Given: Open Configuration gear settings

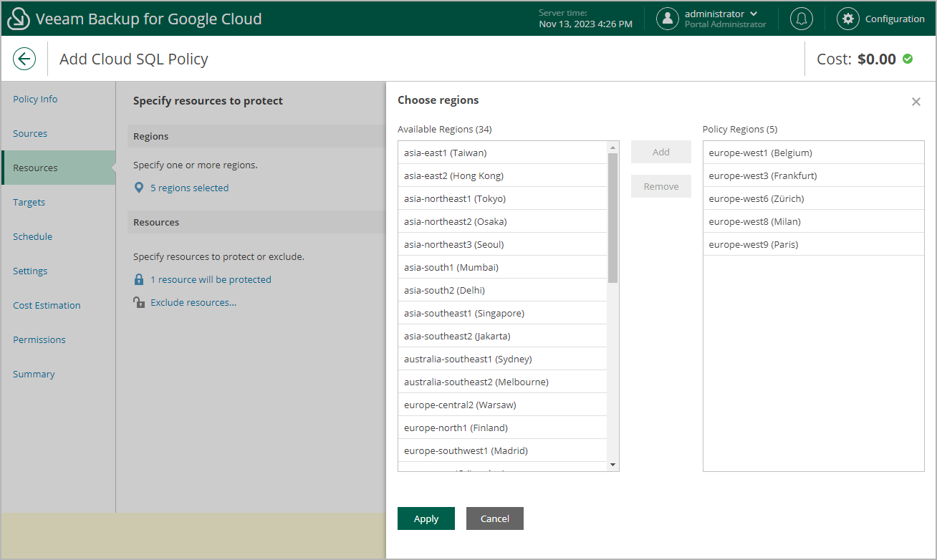Looking at the screenshot, I should click(x=848, y=19).
